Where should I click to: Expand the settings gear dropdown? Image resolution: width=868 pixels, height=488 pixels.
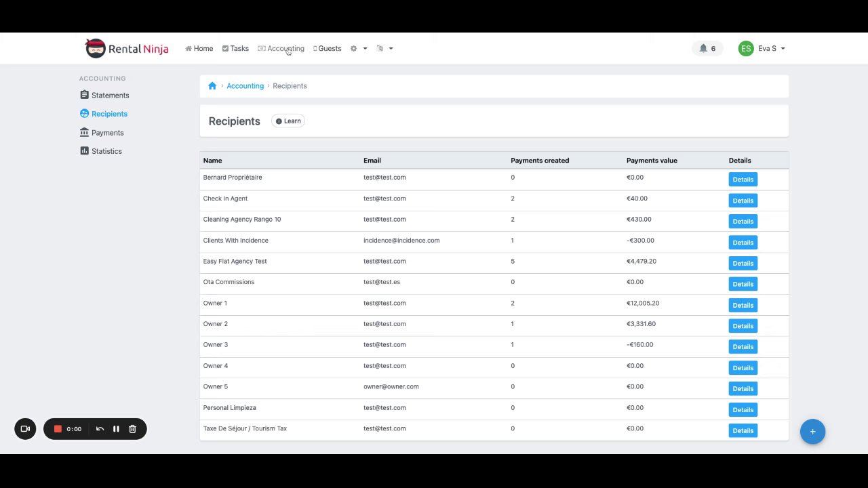click(359, 49)
